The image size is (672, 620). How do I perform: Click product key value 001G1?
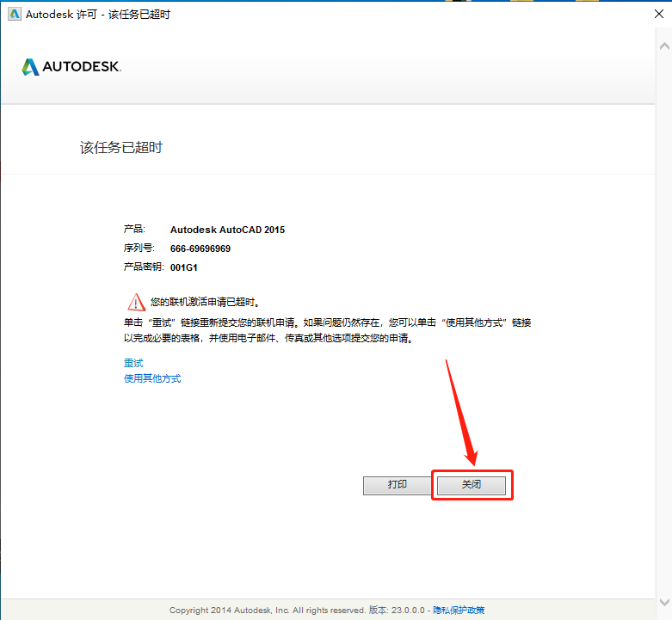[184, 267]
